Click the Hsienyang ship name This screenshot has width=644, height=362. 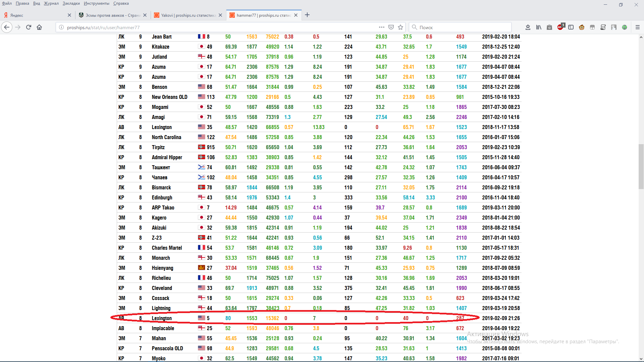(162, 268)
